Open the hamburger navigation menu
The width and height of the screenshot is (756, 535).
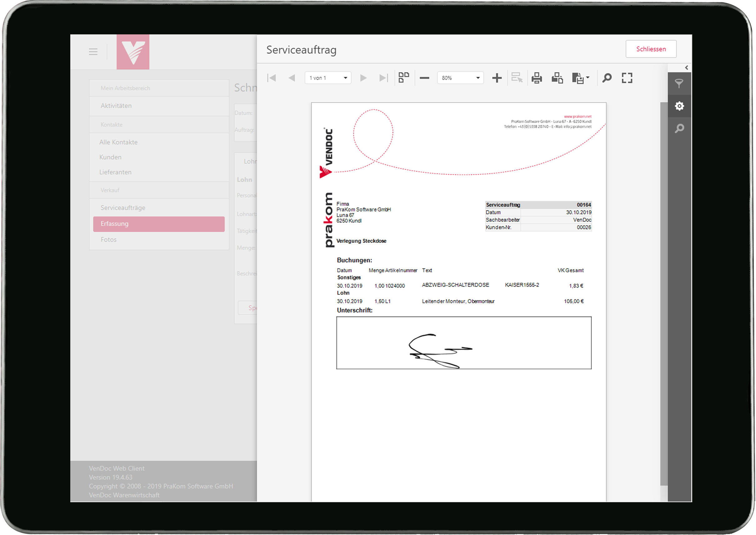(93, 52)
